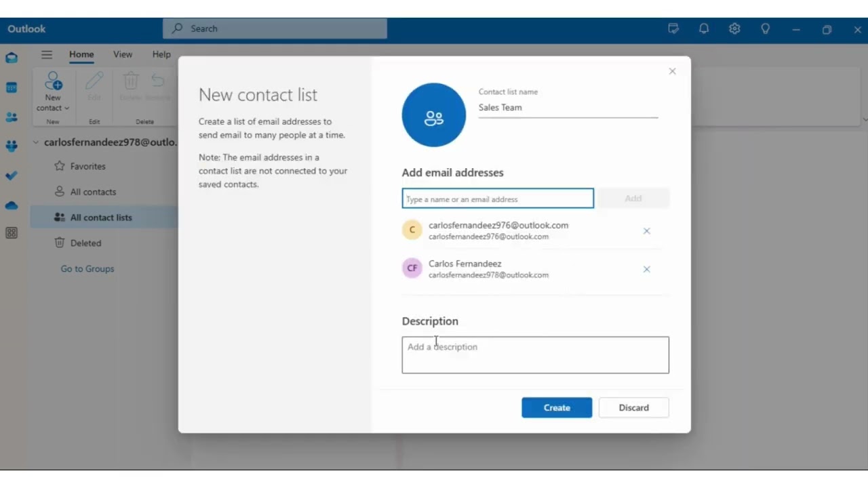
Task: Click the Outlook app title text
Action: pyautogui.click(x=26, y=28)
